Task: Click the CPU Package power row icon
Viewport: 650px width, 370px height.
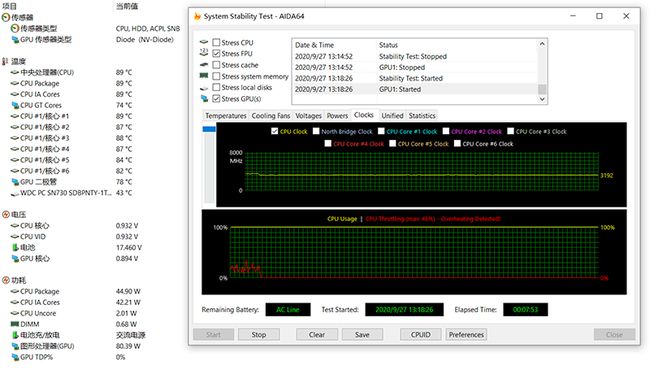Action: (15, 291)
